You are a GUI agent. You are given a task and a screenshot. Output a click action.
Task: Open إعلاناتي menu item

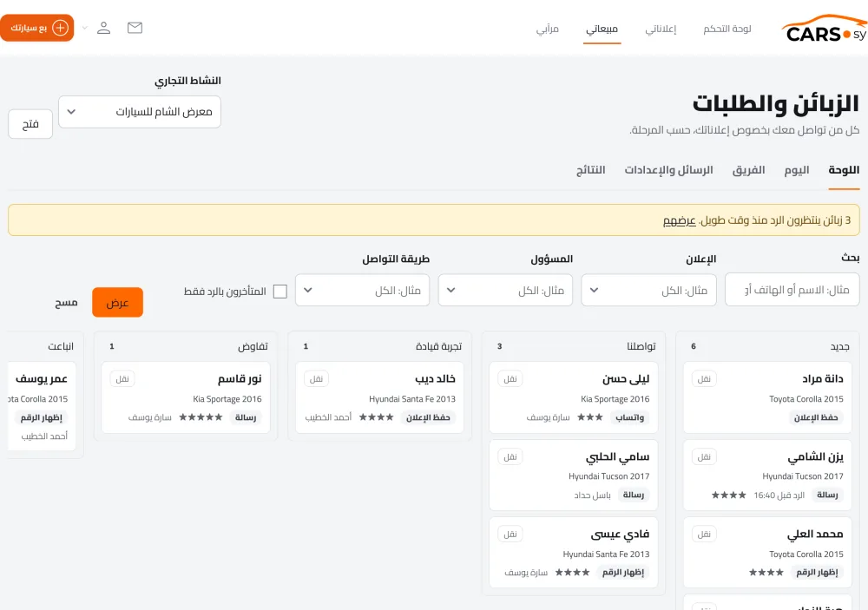click(661, 29)
